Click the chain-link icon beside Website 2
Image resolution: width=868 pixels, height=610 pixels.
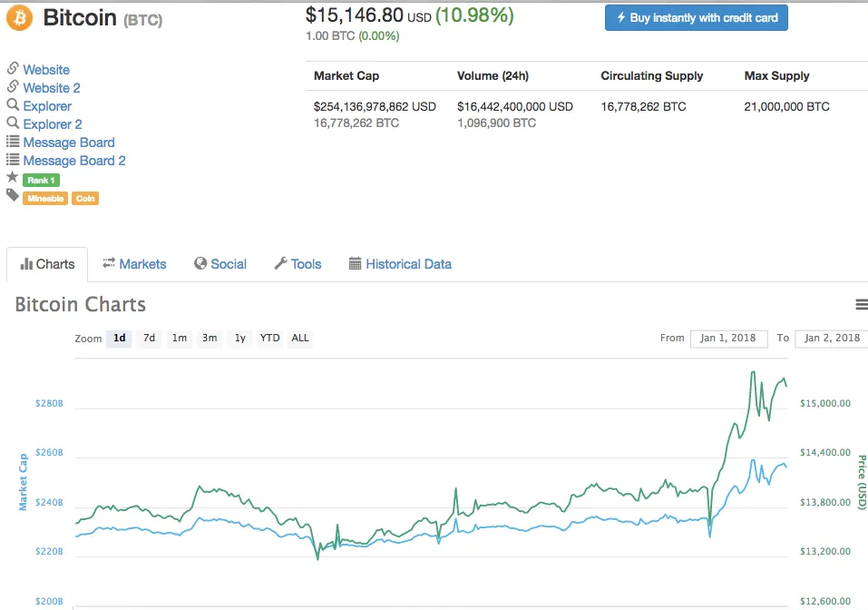(13, 86)
